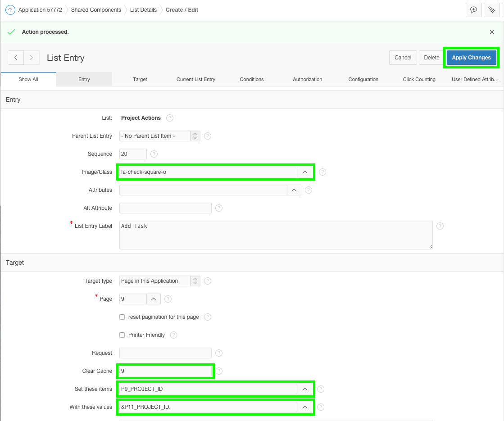
Task: Expand the Target type dropdown
Action: tap(160, 281)
